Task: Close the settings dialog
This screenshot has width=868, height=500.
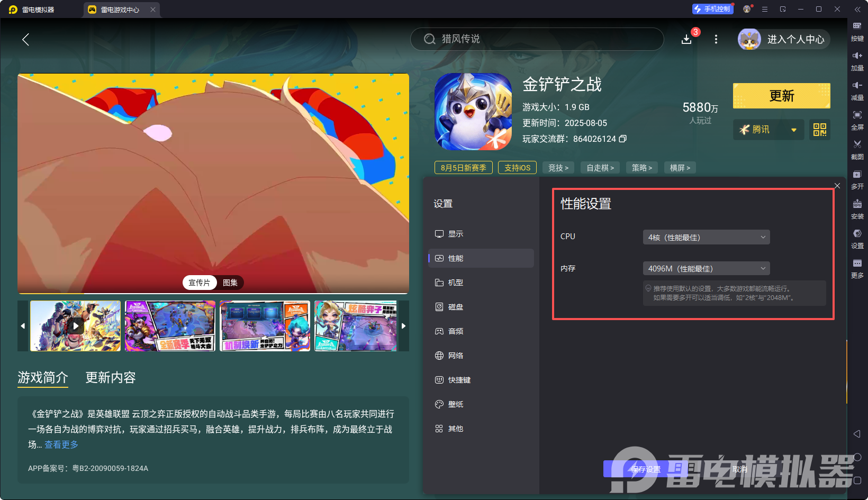Action: [x=837, y=185]
